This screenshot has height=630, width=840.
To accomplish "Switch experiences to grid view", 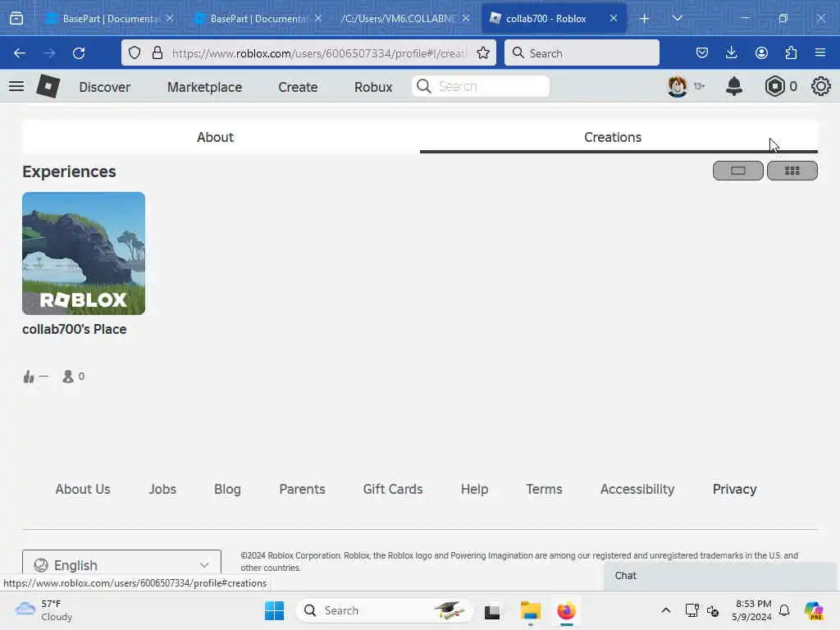I will pos(792,171).
